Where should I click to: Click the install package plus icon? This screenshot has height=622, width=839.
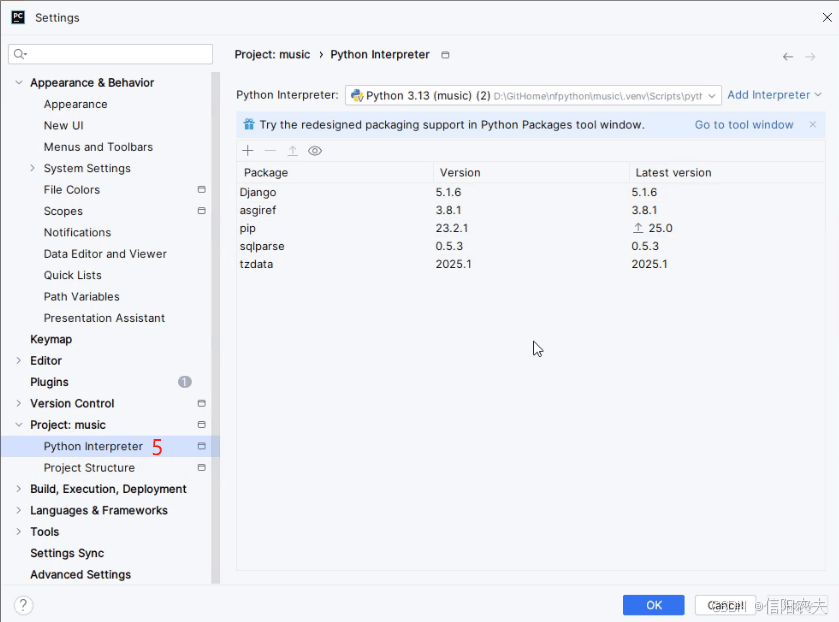[248, 151]
